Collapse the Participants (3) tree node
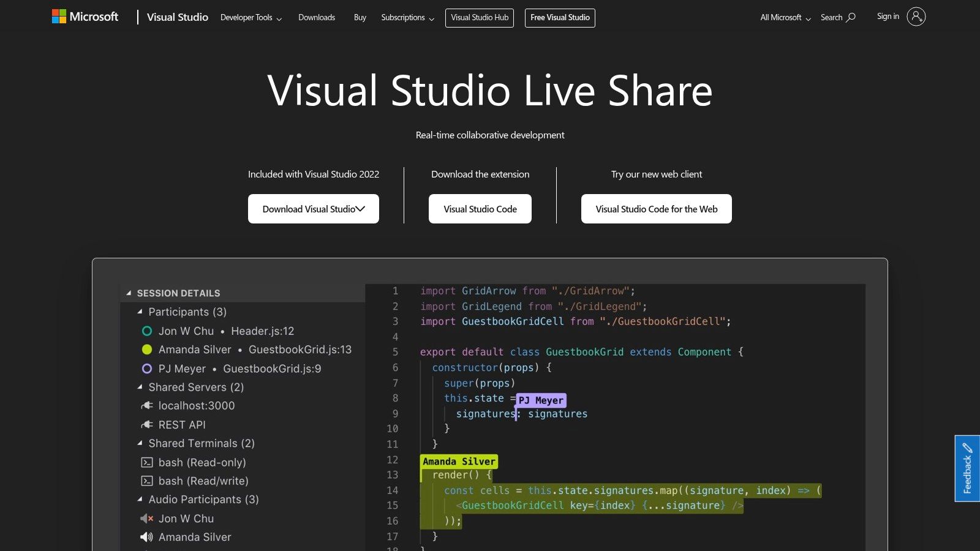 140,312
